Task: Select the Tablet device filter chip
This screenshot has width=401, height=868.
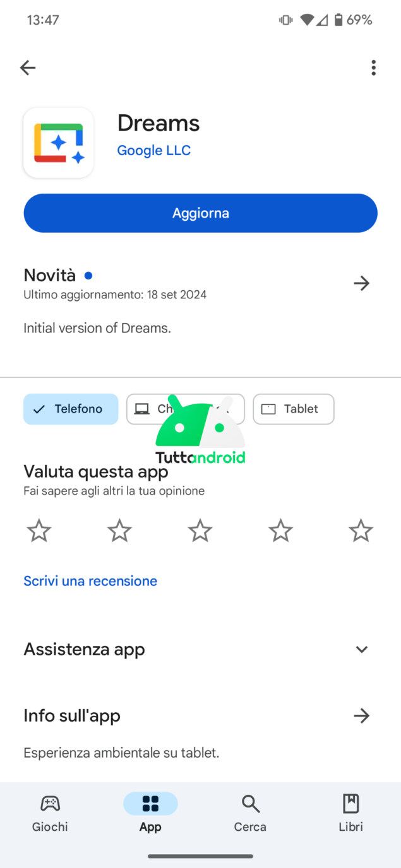Action: click(x=293, y=409)
